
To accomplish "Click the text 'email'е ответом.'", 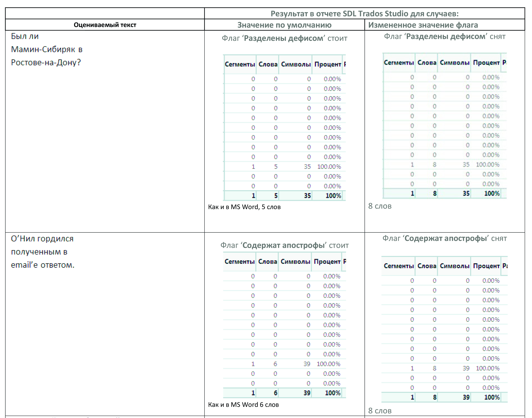I will (x=43, y=265).
